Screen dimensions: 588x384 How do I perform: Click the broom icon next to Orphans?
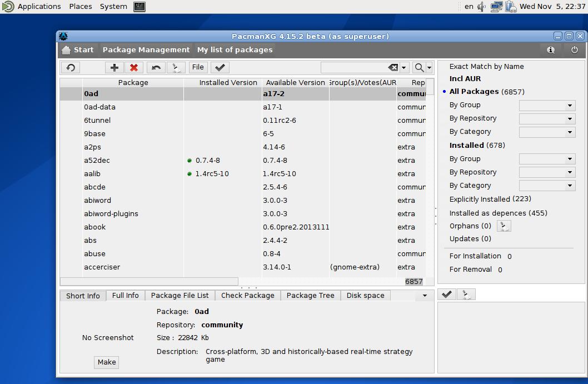point(504,226)
